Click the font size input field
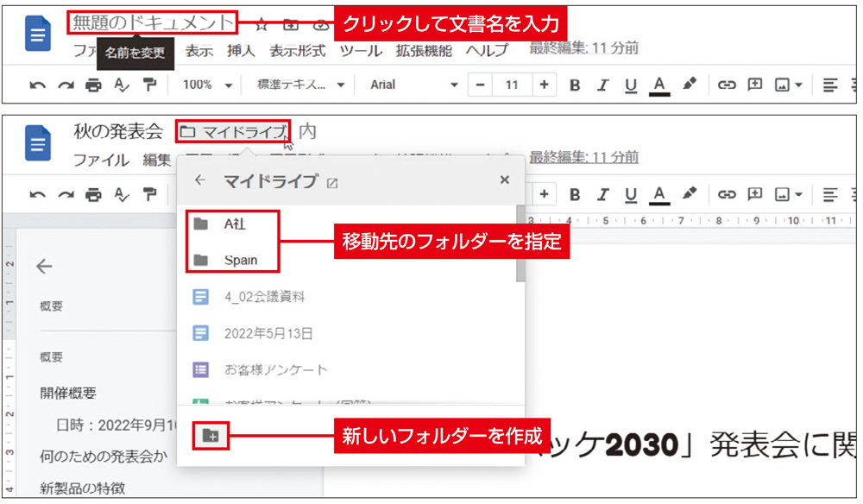This screenshot has width=863, height=504. coord(511,85)
